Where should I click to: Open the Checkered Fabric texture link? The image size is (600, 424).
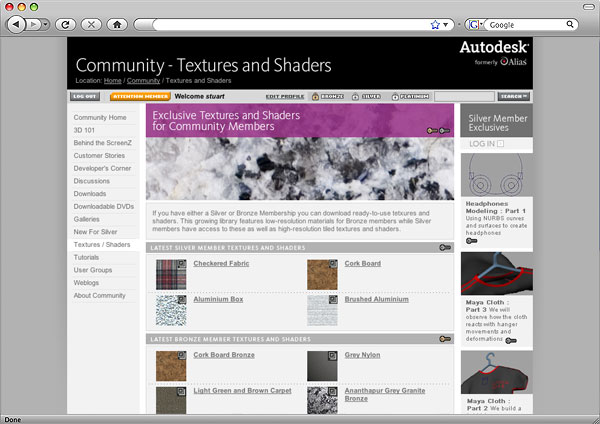(x=221, y=264)
